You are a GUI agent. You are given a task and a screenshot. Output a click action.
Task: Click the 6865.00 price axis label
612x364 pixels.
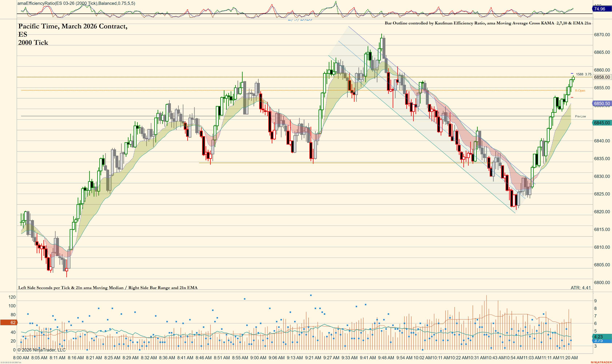(x=602, y=52)
